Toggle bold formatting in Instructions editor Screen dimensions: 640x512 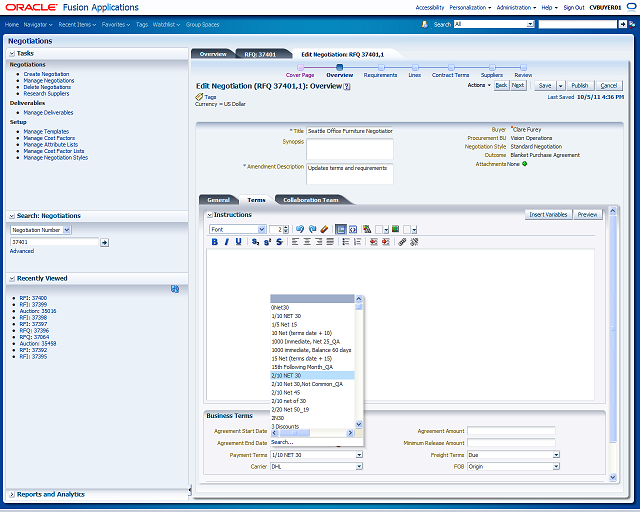coord(215,242)
